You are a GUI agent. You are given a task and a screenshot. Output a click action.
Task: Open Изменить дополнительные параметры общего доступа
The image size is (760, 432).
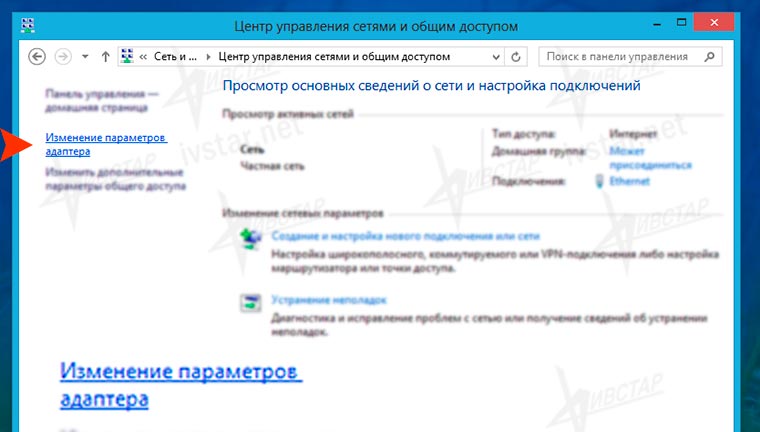coord(116,179)
